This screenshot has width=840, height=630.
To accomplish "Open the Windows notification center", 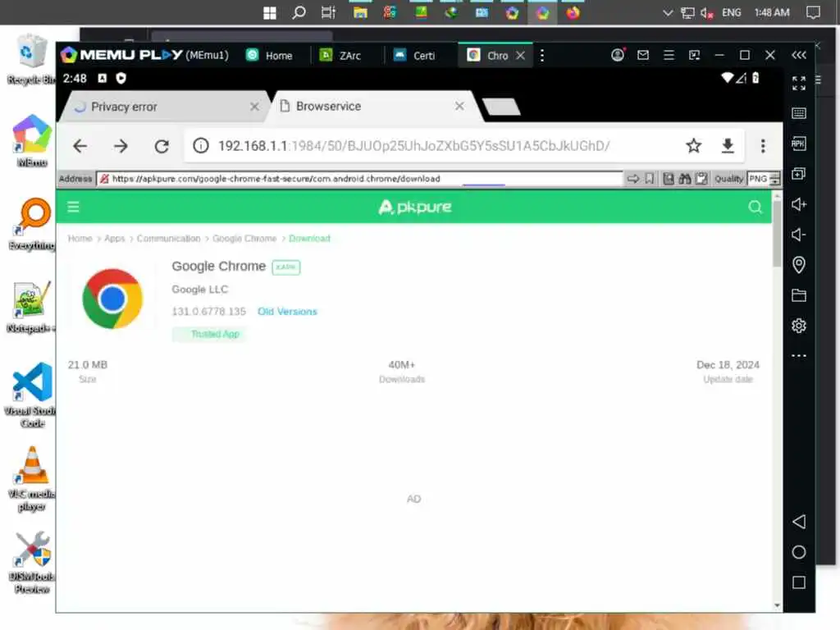I will pyautogui.click(x=813, y=13).
